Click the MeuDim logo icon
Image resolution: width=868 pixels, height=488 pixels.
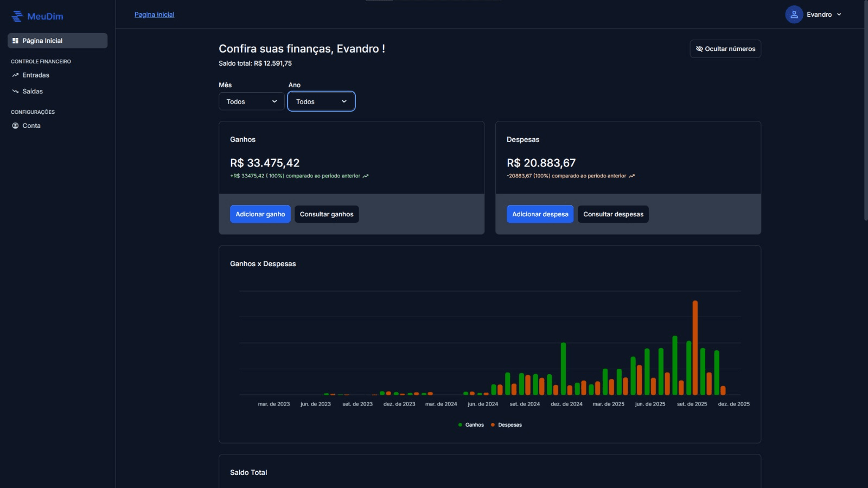(x=17, y=16)
